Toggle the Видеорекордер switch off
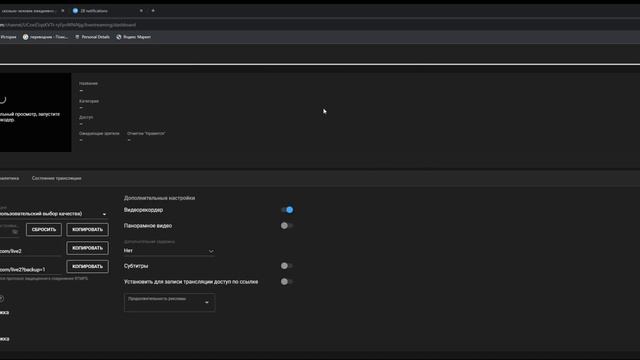 [287, 210]
